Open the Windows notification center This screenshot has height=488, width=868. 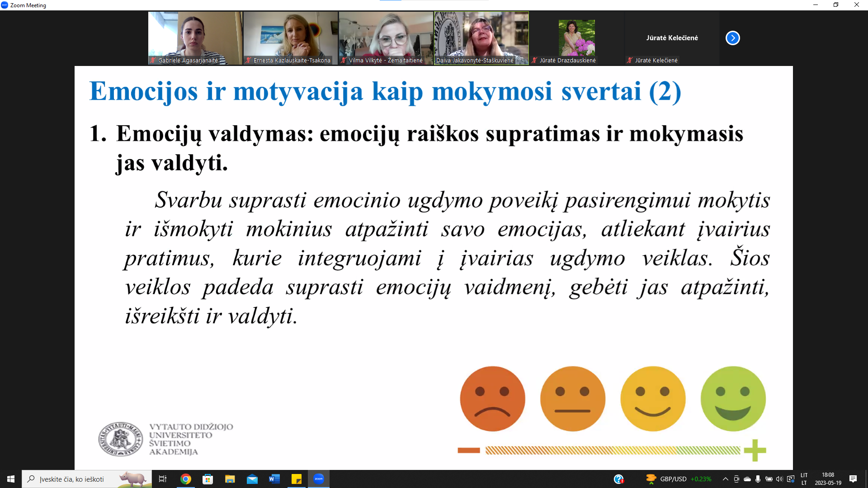[853, 479]
